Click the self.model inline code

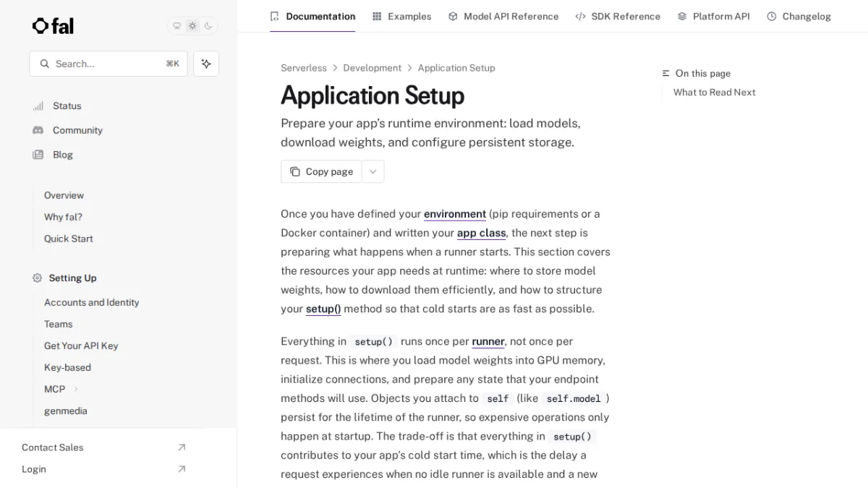click(x=574, y=398)
